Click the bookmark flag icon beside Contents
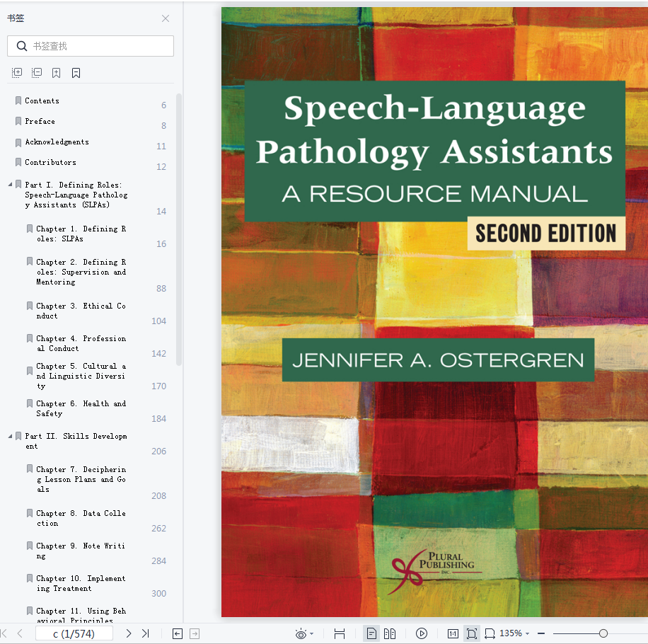Viewport: 648px width, 644px height. [18, 100]
